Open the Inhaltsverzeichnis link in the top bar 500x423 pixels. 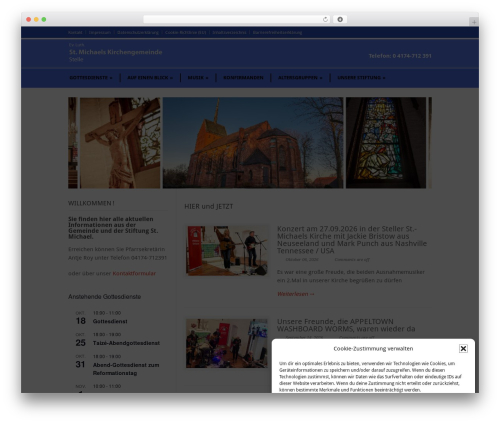pos(229,32)
